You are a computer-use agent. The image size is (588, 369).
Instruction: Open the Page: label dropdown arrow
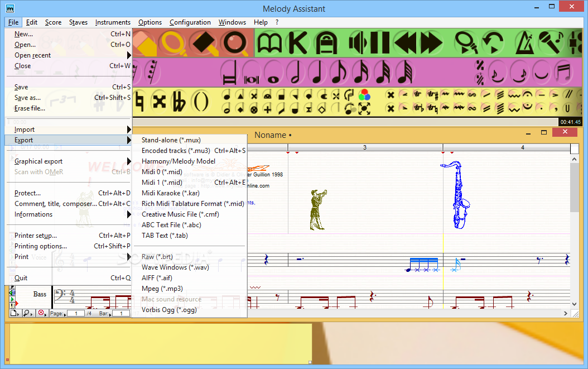(65, 314)
